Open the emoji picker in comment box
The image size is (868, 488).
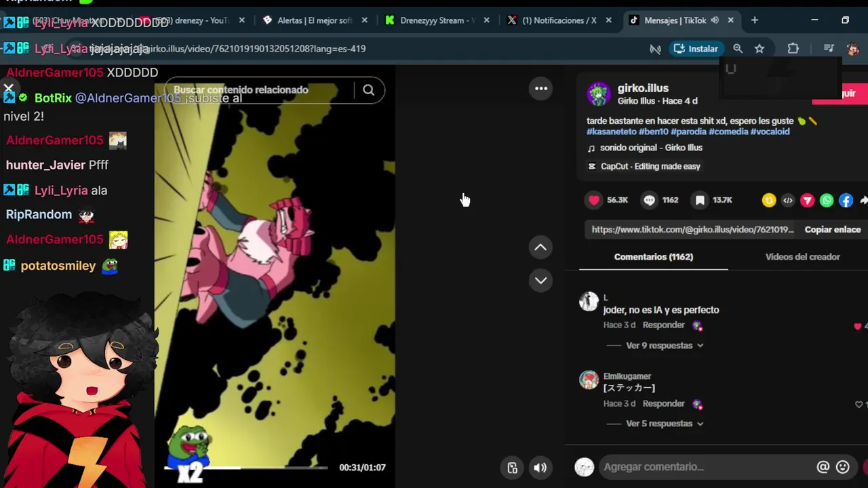(843, 467)
